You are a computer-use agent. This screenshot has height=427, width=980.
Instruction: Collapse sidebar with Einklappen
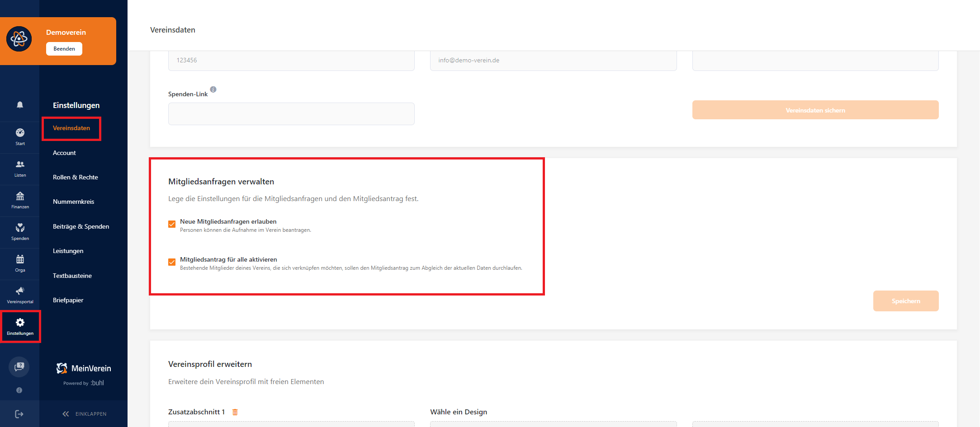tap(84, 414)
